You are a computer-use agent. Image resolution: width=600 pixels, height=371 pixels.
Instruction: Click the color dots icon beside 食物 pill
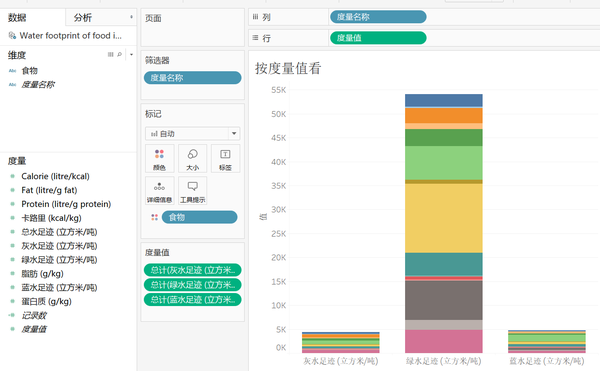155,217
